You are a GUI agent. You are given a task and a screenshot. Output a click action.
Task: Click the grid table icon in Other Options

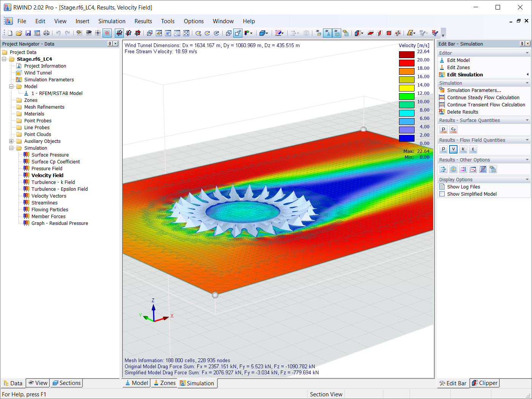click(x=483, y=169)
